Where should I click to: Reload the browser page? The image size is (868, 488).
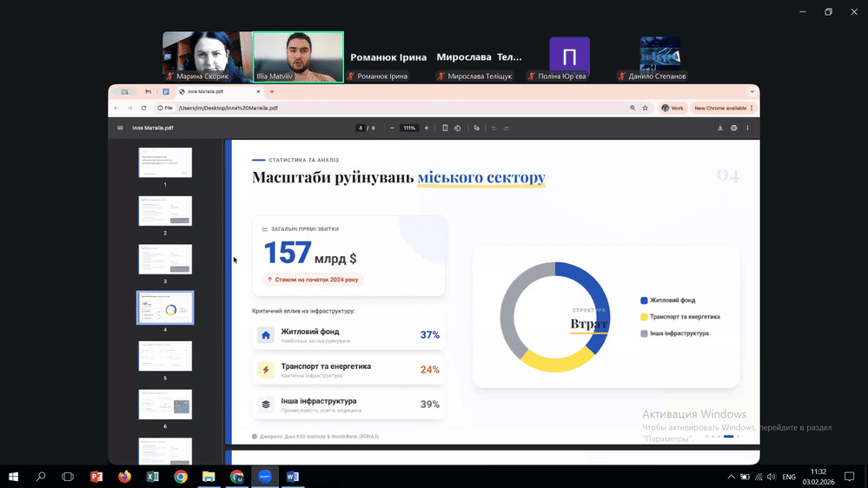(143, 109)
